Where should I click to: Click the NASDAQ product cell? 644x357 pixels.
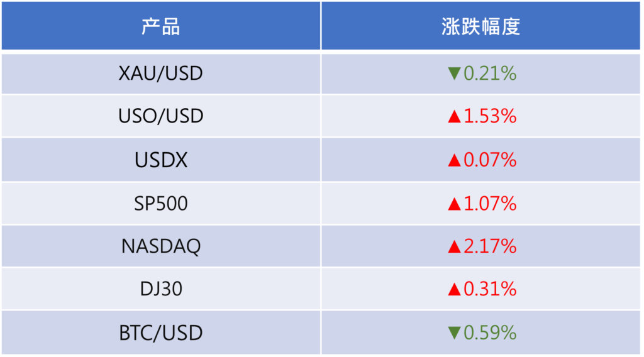click(161, 246)
